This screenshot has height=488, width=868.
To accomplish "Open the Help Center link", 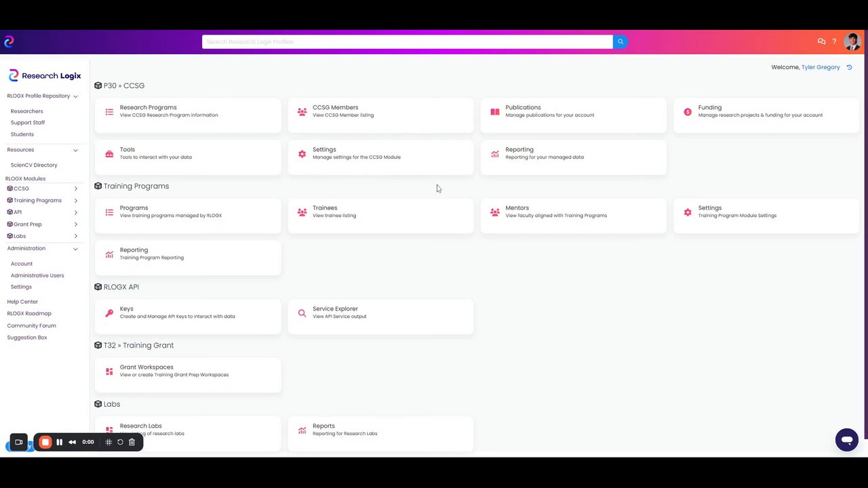I will tap(22, 302).
